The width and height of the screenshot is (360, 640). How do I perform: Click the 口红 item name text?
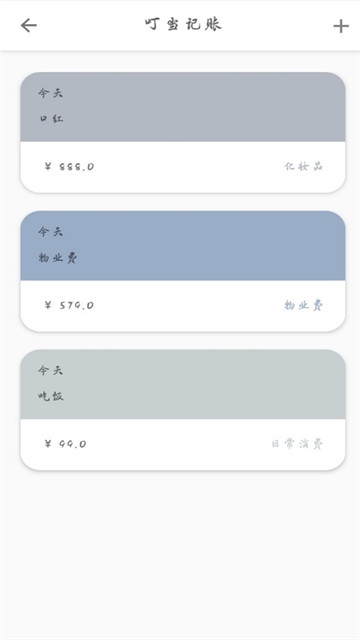click(51, 119)
